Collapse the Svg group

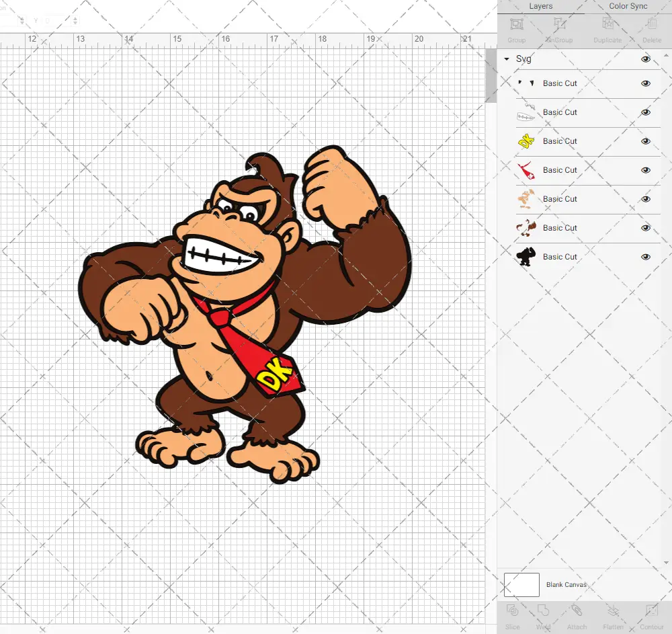[x=507, y=58]
